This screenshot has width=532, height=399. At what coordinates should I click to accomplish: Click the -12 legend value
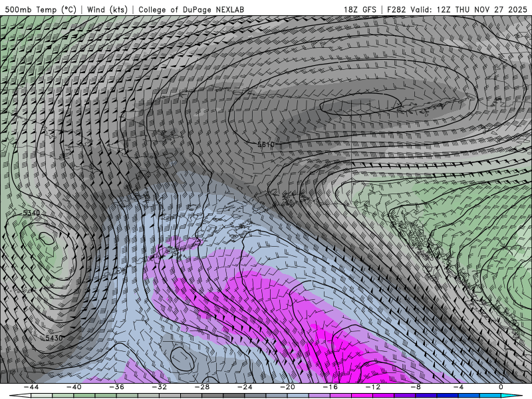tap(373, 387)
